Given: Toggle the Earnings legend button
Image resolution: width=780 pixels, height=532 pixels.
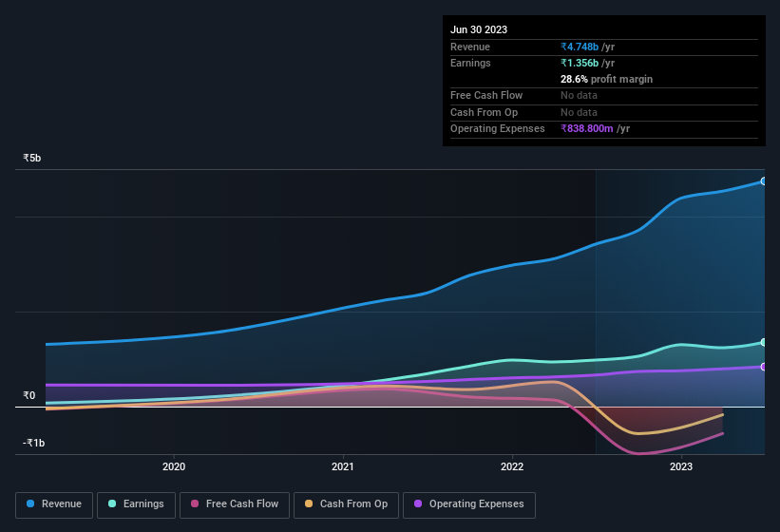Looking at the screenshot, I should pyautogui.click(x=136, y=504).
